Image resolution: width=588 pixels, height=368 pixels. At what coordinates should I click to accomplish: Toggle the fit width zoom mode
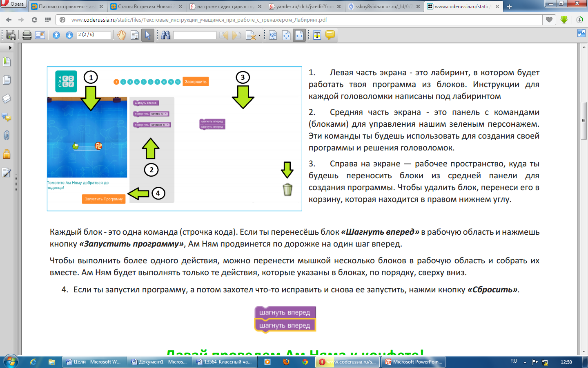[x=299, y=35]
